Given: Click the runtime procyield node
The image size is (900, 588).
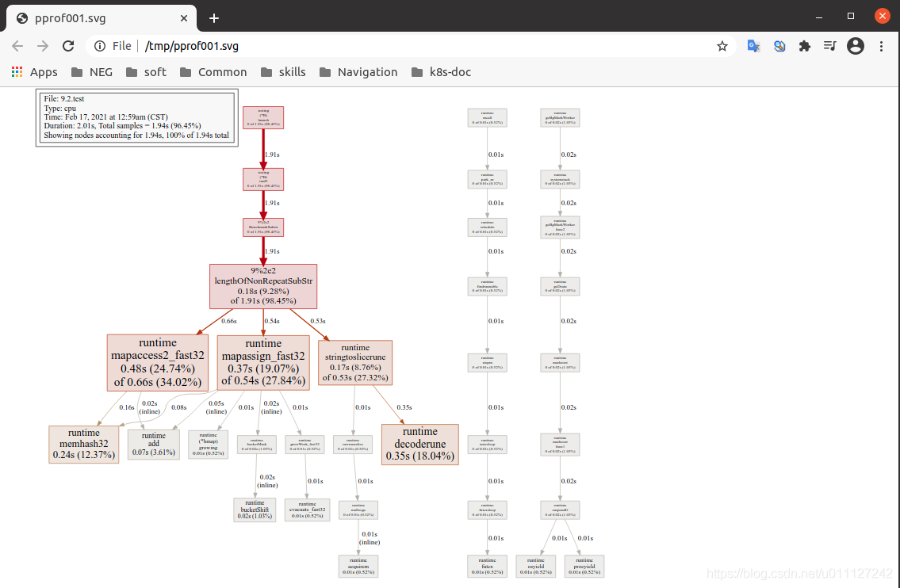Looking at the screenshot, I should pos(584,566).
